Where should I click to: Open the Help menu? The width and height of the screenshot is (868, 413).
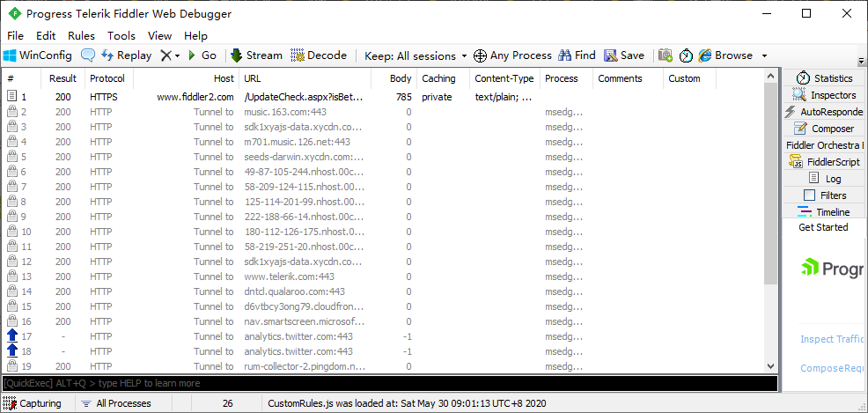(195, 36)
